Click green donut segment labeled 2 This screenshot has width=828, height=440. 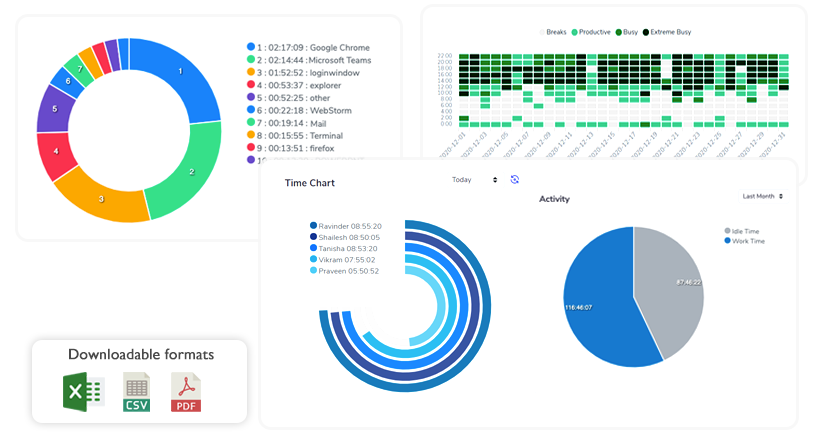coord(191,172)
